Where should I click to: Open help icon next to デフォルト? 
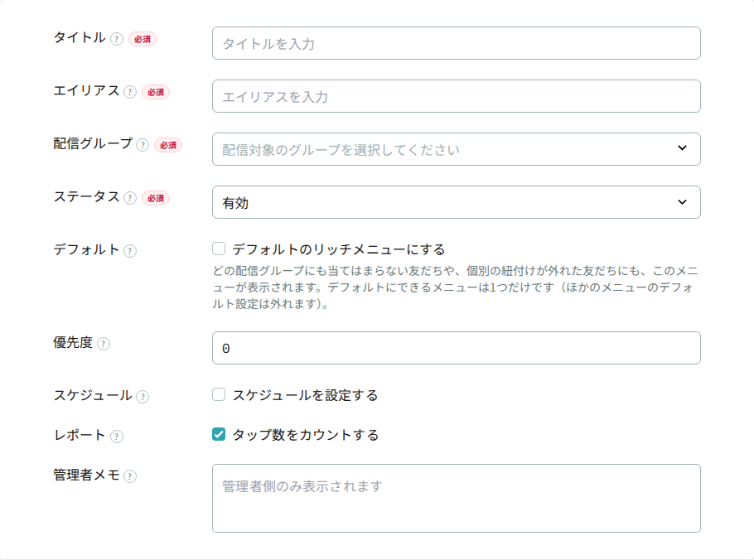[x=130, y=251]
